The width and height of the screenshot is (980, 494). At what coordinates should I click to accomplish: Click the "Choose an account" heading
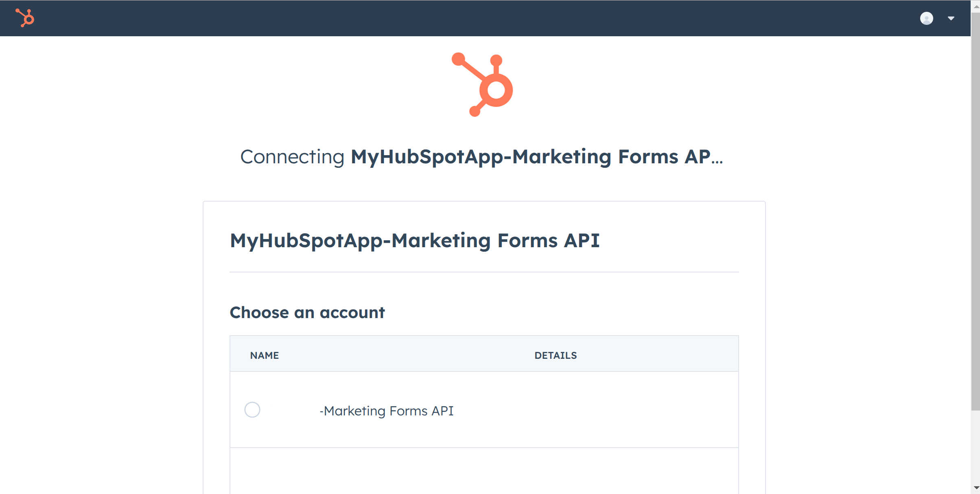click(x=307, y=312)
